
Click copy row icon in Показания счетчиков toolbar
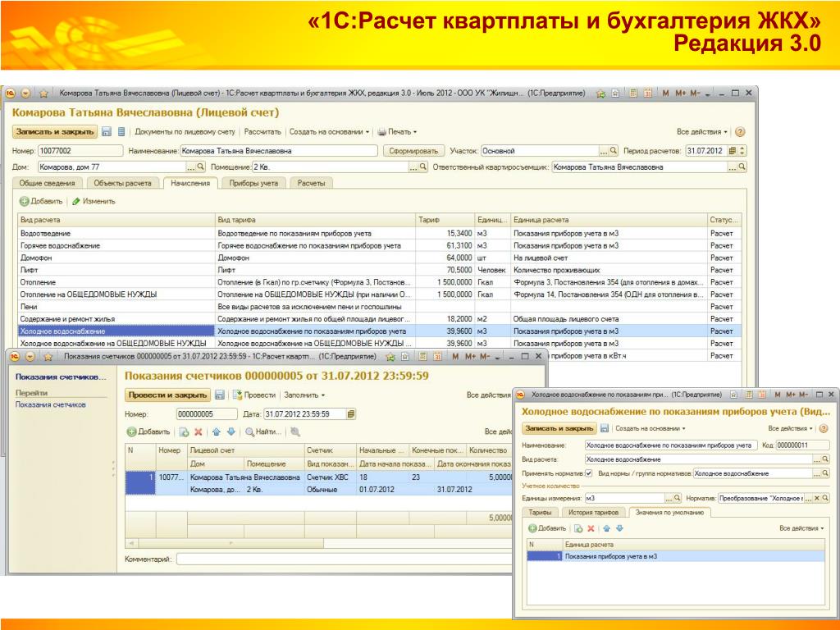point(185,431)
